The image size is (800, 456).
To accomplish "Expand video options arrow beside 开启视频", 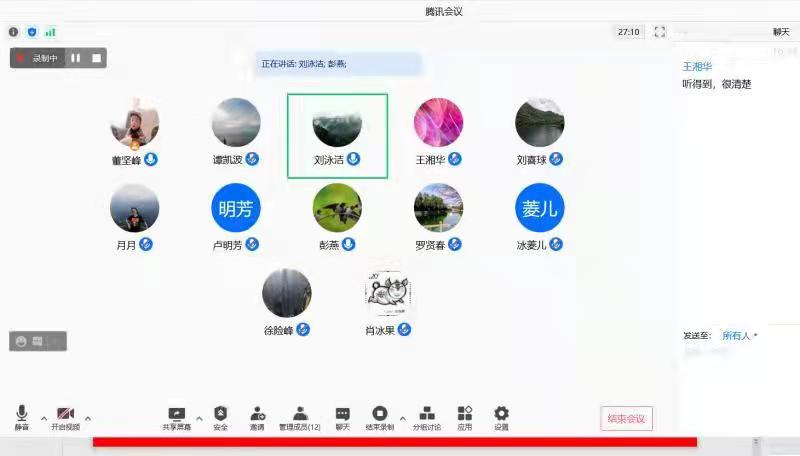I will coord(88,418).
